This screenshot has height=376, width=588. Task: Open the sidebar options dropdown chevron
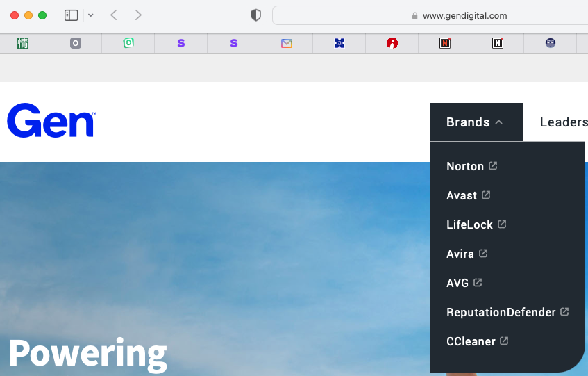[91, 15]
